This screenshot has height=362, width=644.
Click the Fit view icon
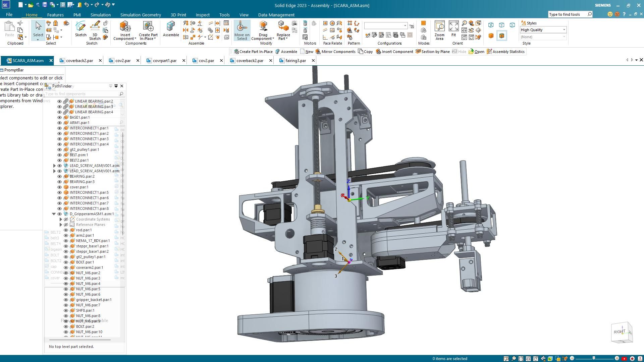click(x=453, y=27)
